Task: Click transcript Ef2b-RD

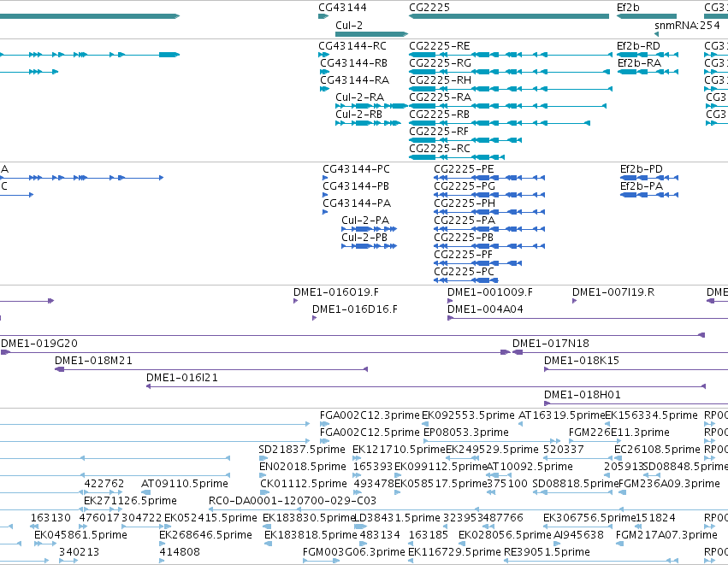Action: tap(638, 46)
